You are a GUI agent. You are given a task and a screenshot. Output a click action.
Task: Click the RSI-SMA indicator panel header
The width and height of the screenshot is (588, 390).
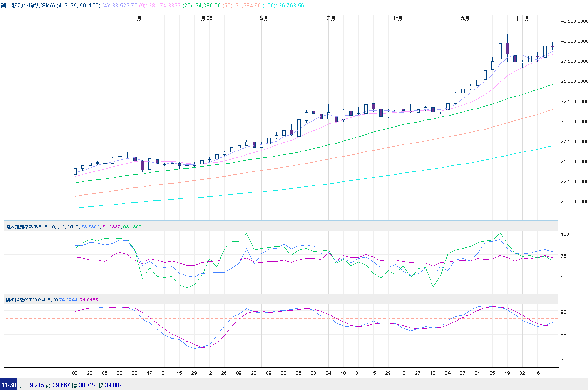31,226
